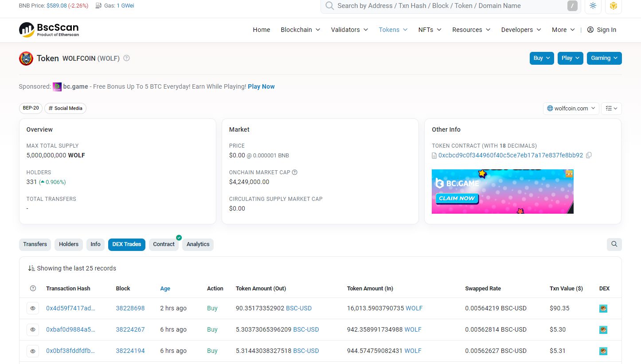Click the WOLF token link in first row

[x=414, y=308]
